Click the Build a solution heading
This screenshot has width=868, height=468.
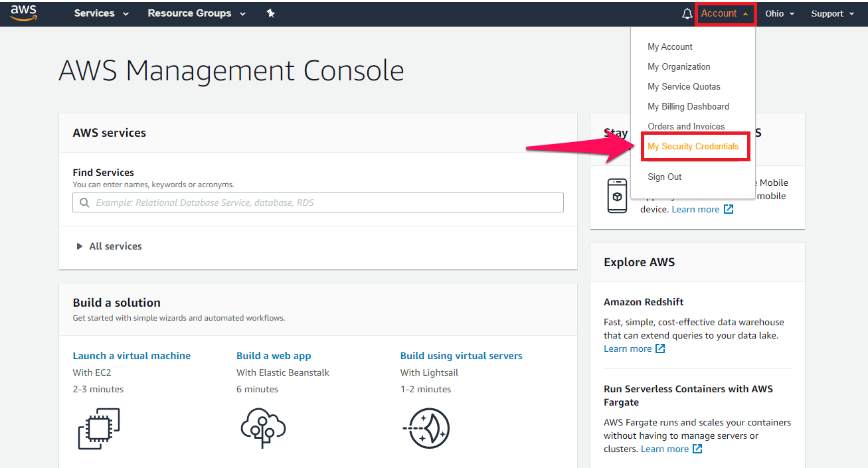tap(117, 303)
